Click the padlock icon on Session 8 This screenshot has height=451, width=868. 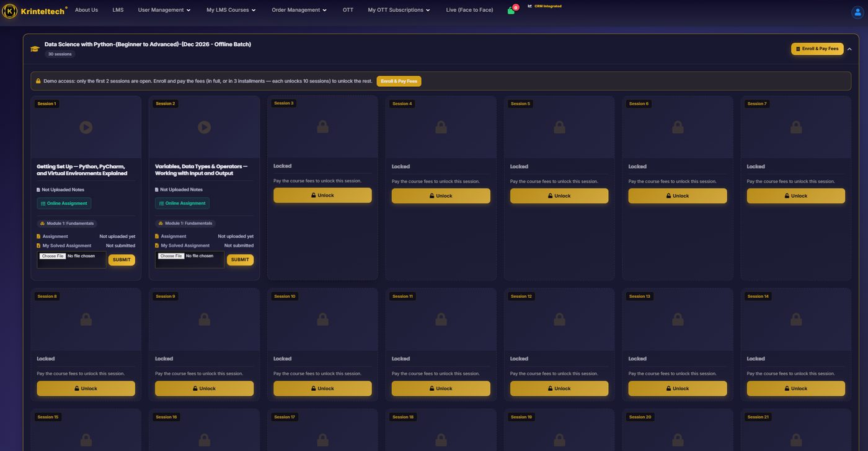coord(86,319)
